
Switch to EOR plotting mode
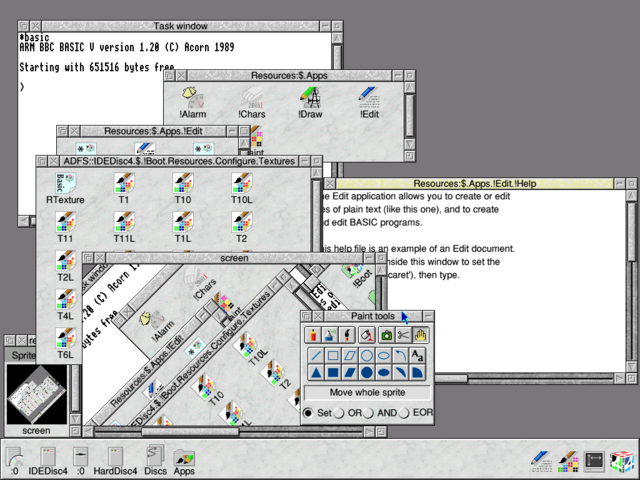(404, 413)
